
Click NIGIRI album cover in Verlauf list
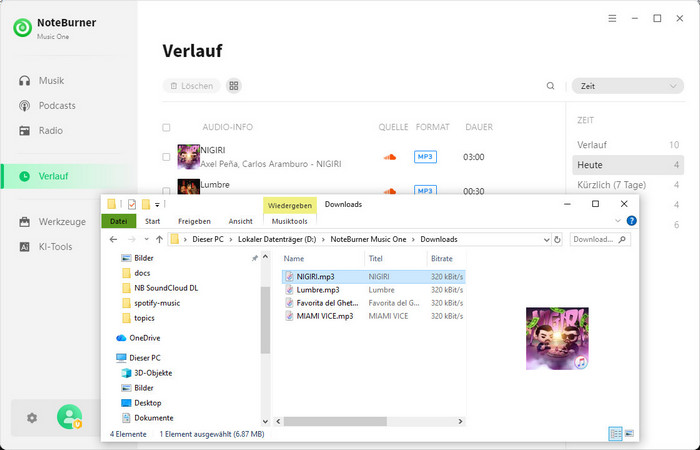point(188,157)
